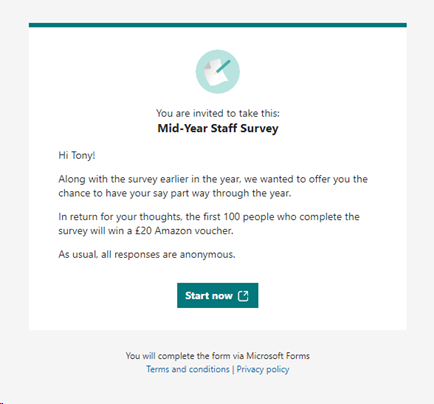Click the 'all responses are anonymous' sentence
The width and height of the screenshot is (434, 404).
147,255
